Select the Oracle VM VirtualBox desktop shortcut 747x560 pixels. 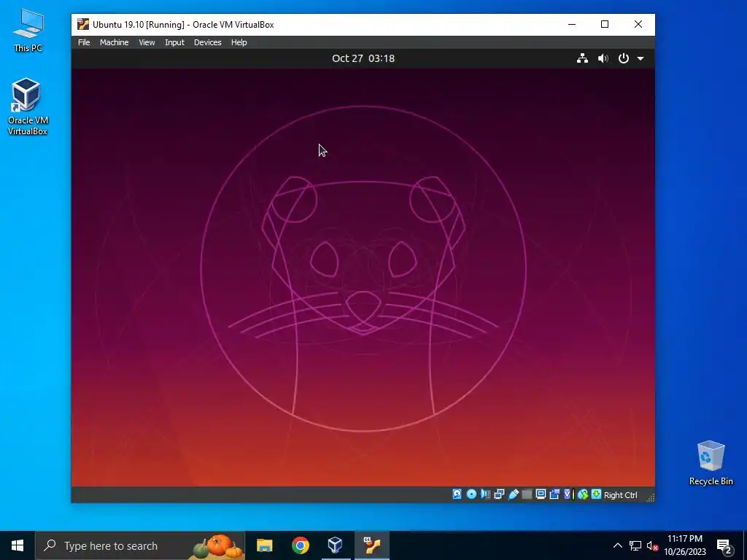tap(28, 106)
